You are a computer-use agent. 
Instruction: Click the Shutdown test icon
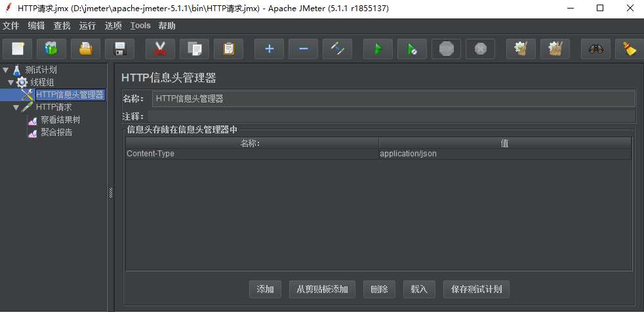(x=480, y=49)
